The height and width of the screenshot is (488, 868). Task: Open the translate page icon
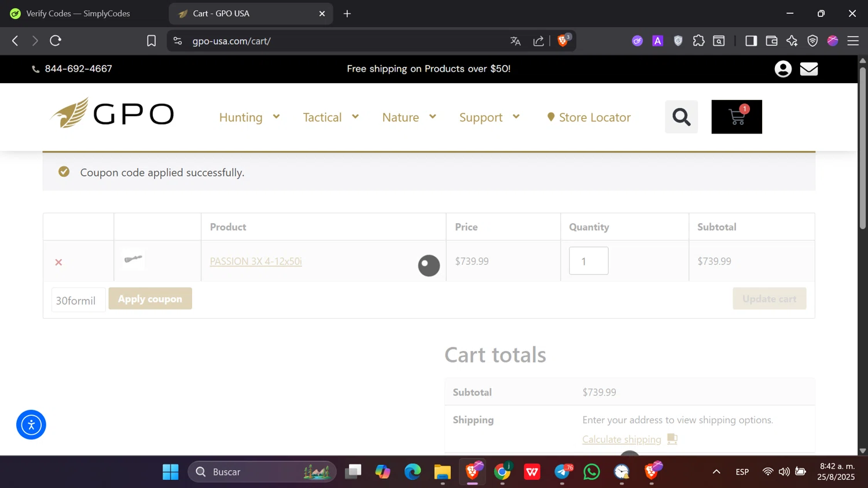[x=516, y=40]
